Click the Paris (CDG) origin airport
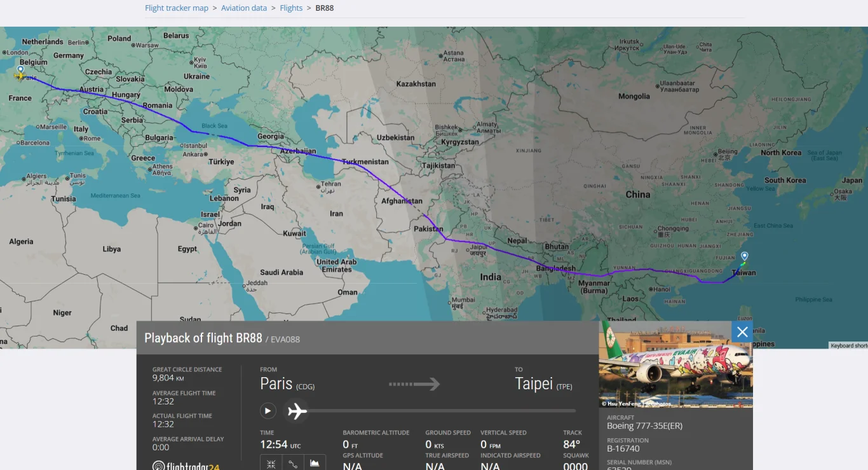Image resolution: width=868 pixels, height=470 pixels. tap(287, 384)
